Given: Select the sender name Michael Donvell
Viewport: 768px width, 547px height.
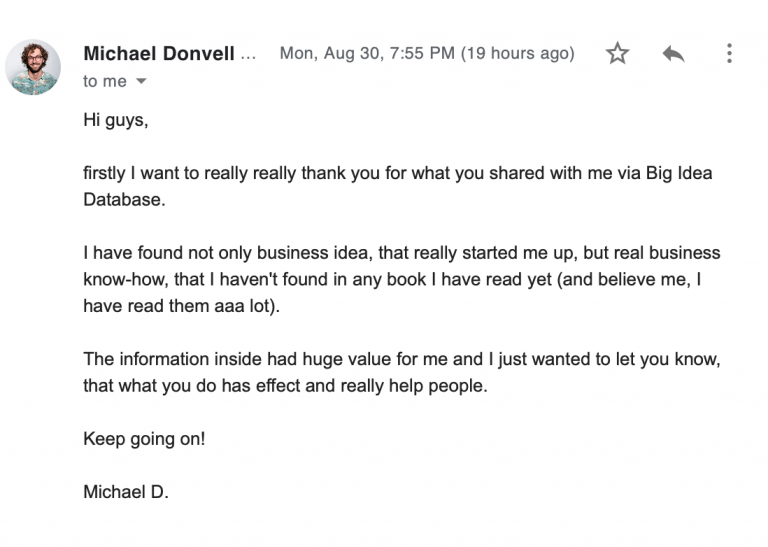Looking at the screenshot, I should (159, 53).
